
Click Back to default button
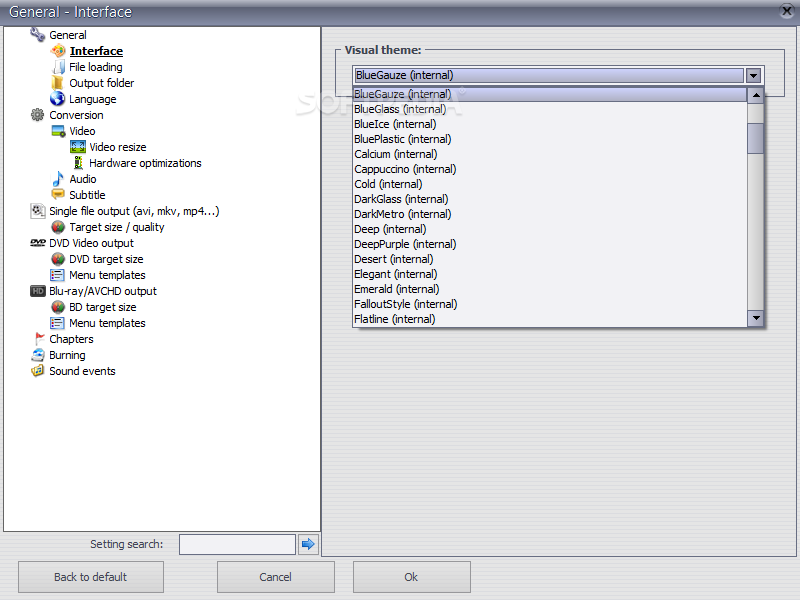91,577
